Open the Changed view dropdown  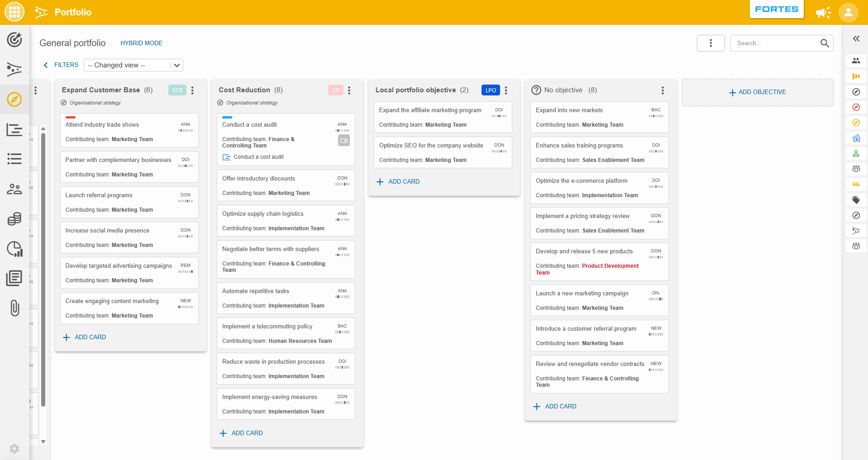[134, 65]
